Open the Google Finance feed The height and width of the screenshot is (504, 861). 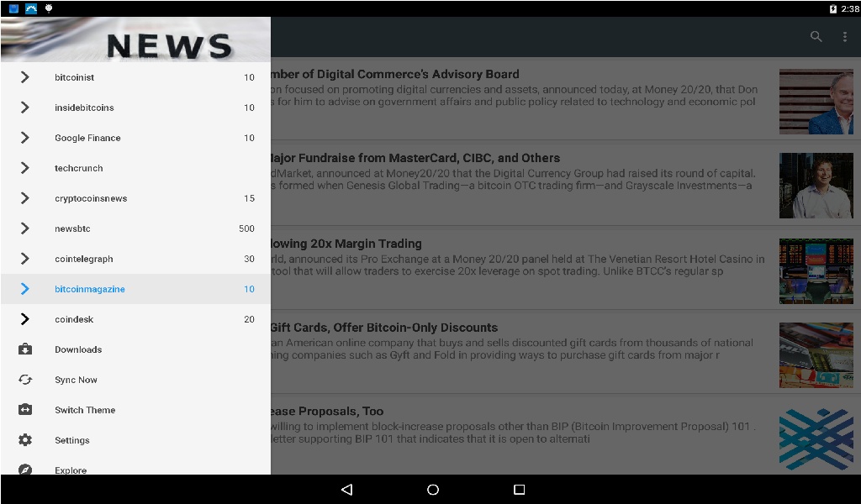point(135,138)
